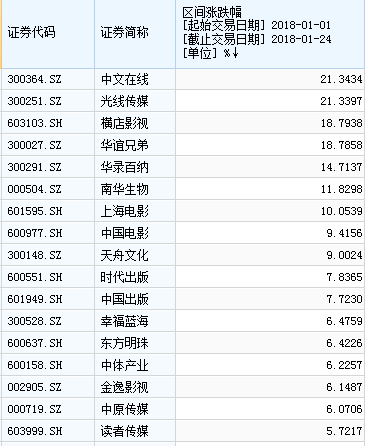Click the value 10.0539

(x=341, y=211)
